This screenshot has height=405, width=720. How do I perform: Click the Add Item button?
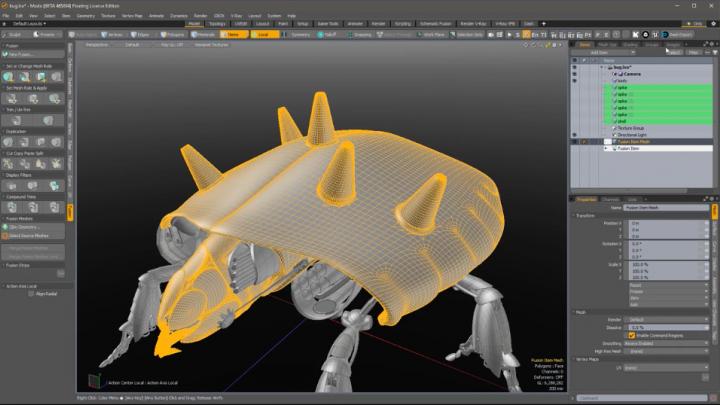pos(609,52)
